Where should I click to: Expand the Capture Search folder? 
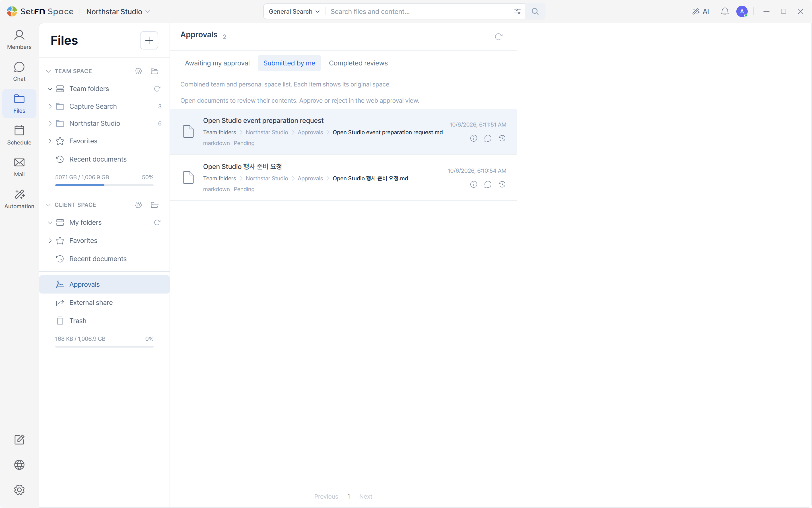pyautogui.click(x=50, y=106)
